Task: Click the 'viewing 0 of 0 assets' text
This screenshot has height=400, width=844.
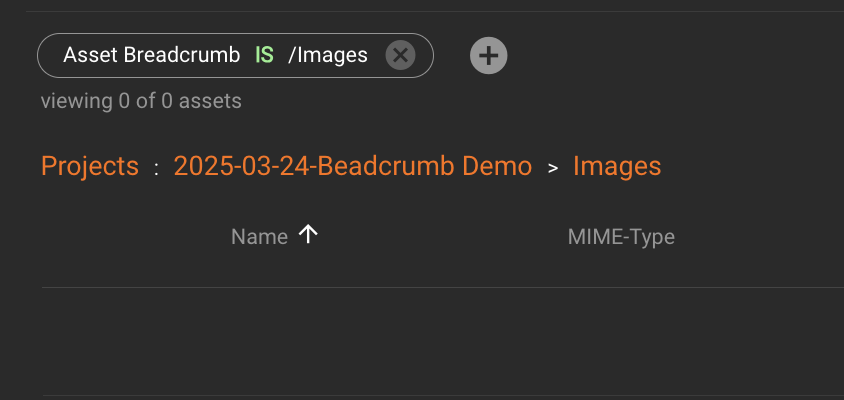Action: (141, 101)
